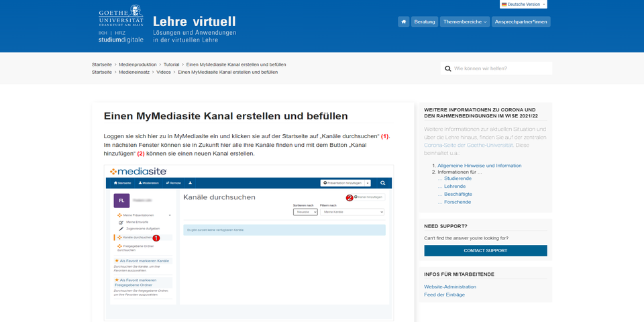Open the Beratung menu item

click(425, 21)
